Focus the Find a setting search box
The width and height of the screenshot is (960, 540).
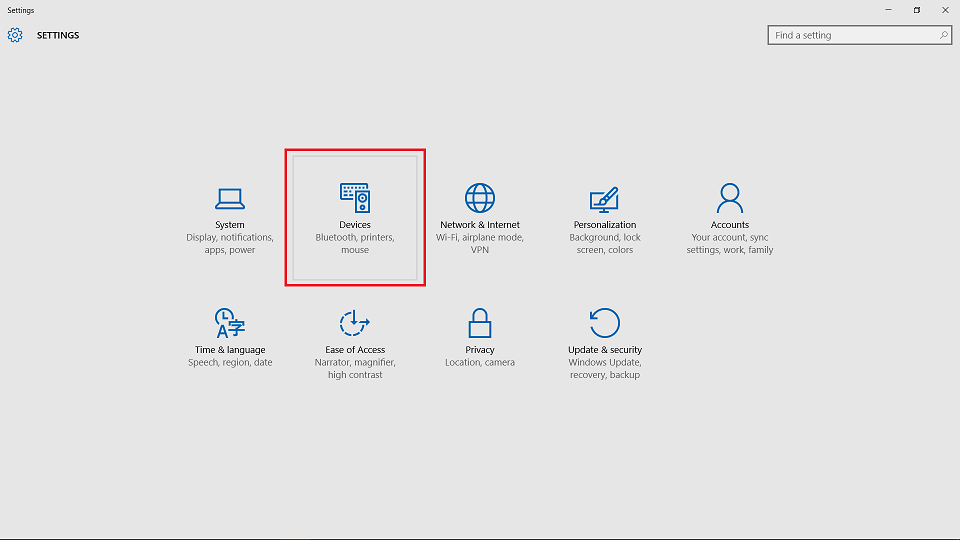coord(860,35)
